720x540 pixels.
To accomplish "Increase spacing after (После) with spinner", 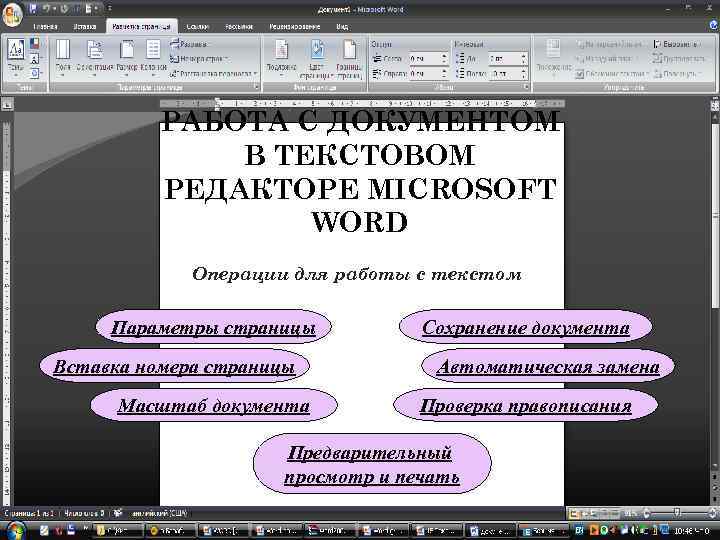I will pyautogui.click(x=524, y=71).
